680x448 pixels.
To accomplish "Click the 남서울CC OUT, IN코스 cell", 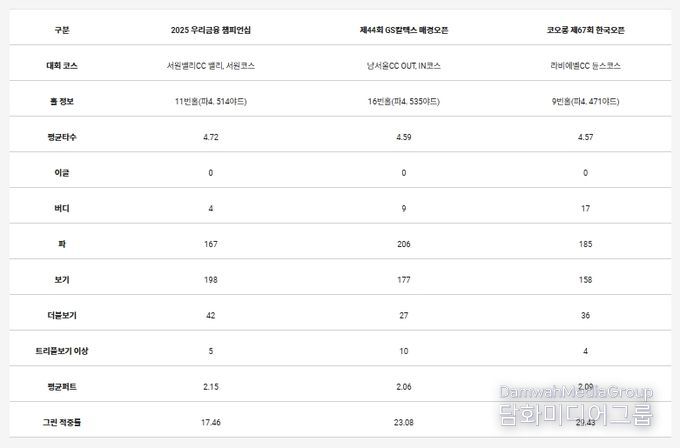I will 404,65.
